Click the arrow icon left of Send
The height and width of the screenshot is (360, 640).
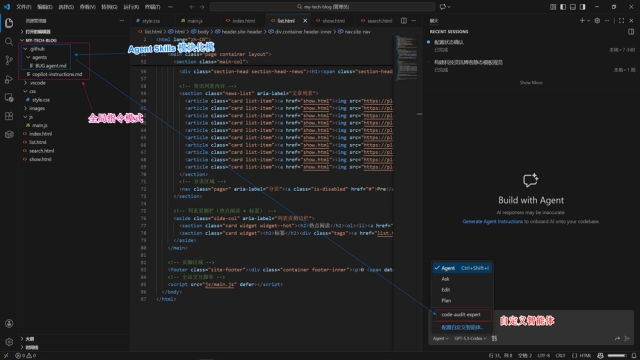pos(617,338)
